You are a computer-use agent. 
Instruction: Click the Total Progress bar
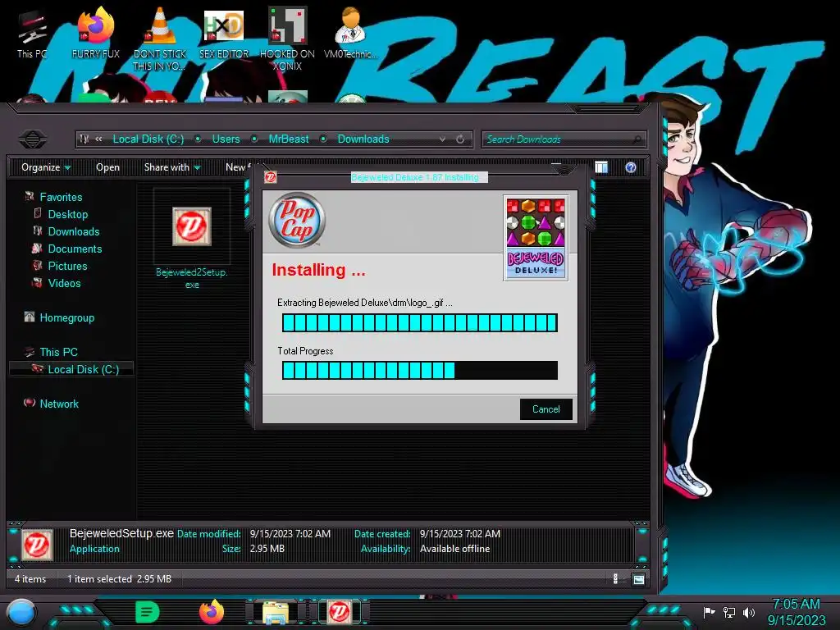(x=420, y=370)
